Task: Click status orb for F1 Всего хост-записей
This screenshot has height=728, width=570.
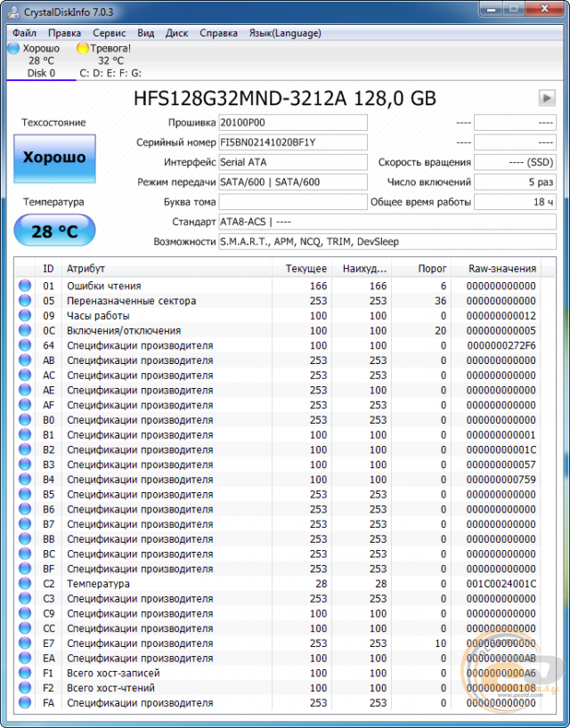Action: 25,673
